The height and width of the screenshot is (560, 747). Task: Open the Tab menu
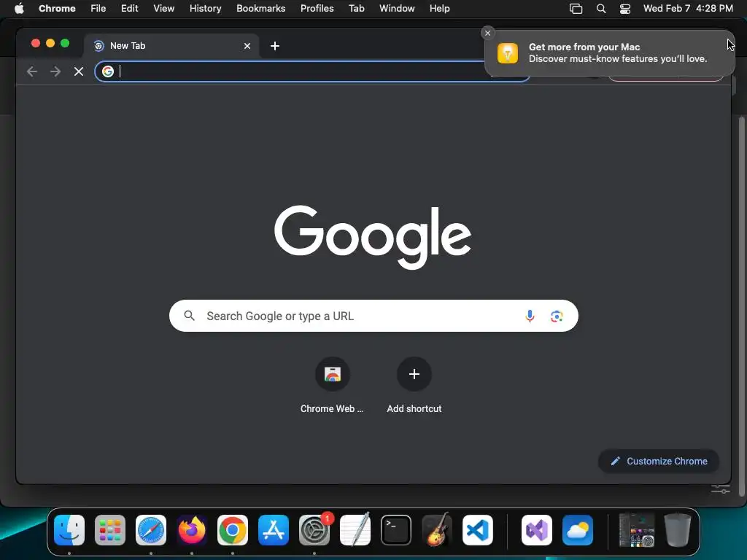356,9
